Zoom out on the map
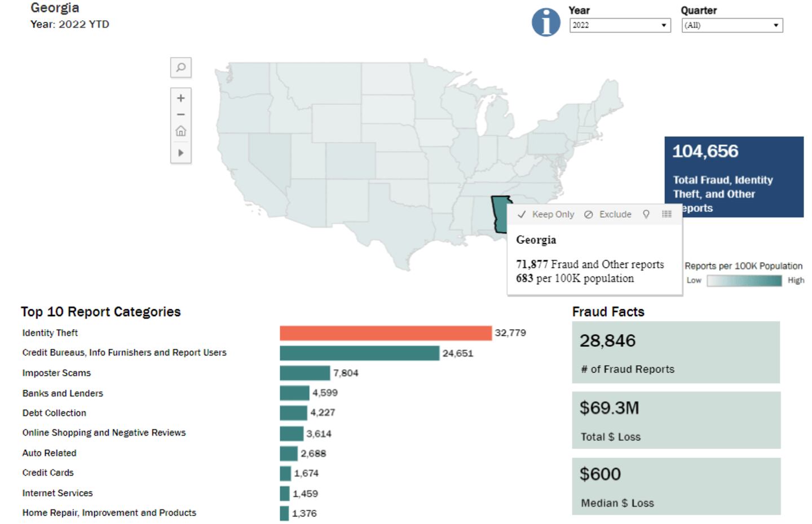 (180, 114)
